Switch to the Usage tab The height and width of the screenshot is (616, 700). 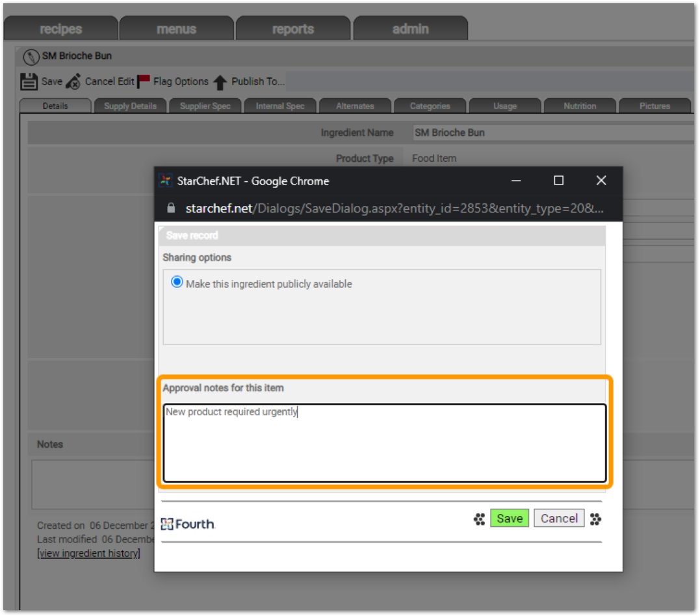[x=505, y=106]
